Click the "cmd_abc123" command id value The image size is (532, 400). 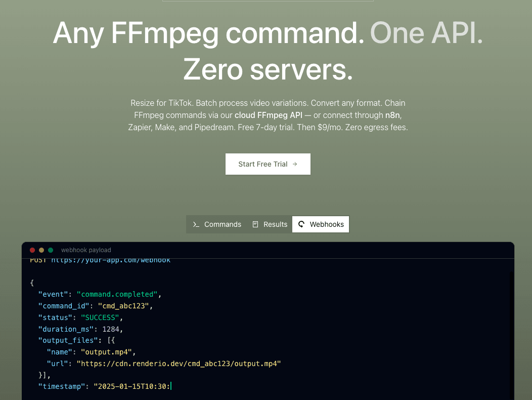pyautogui.click(x=123, y=306)
